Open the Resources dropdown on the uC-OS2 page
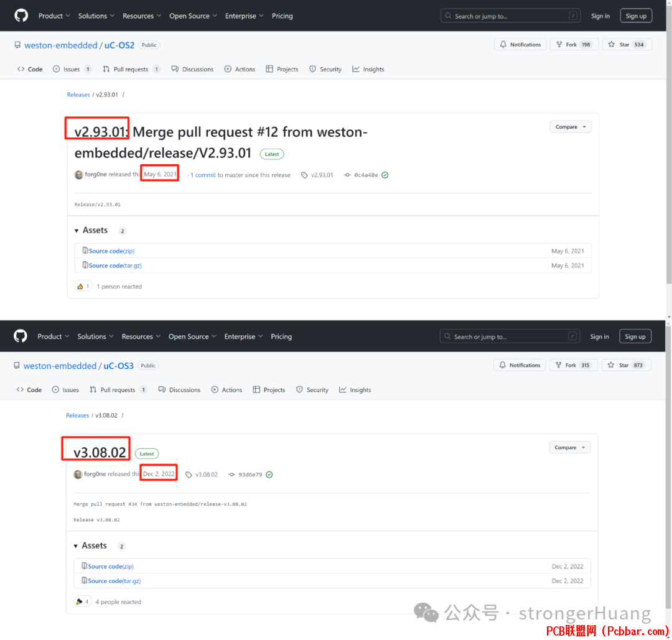 click(142, 16)
